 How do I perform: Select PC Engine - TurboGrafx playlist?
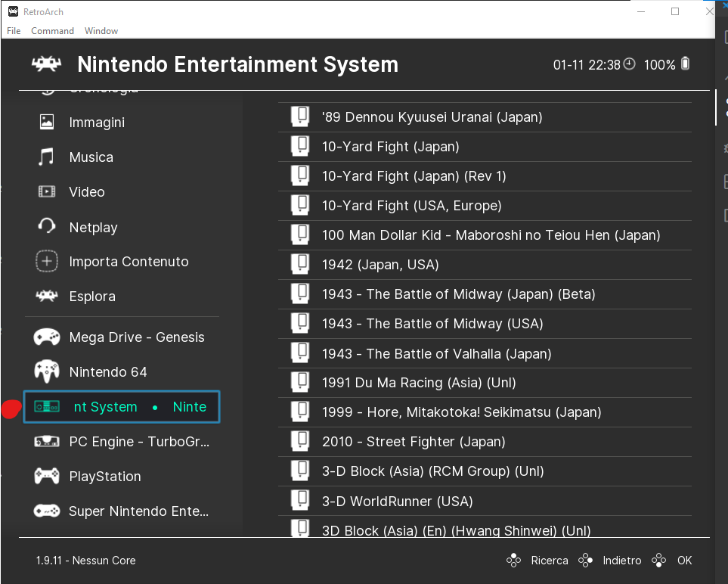tap(122, 441)
